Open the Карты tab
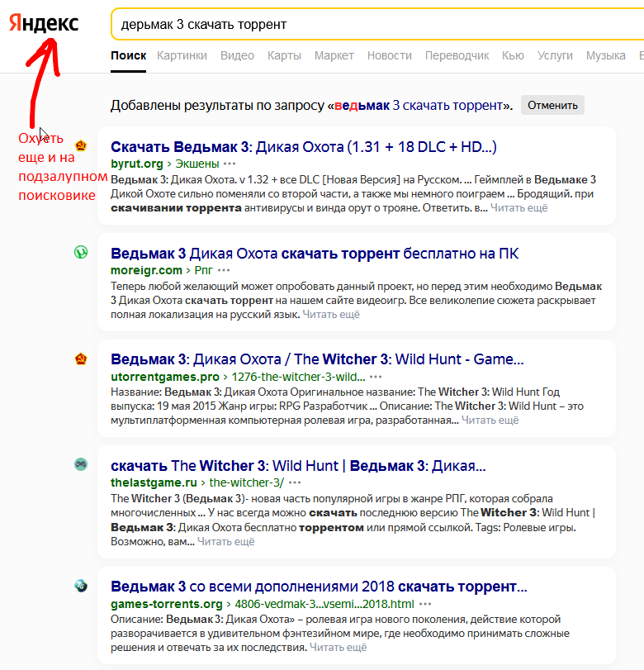Viewport: 644px width, 670px height. (284, 55)
